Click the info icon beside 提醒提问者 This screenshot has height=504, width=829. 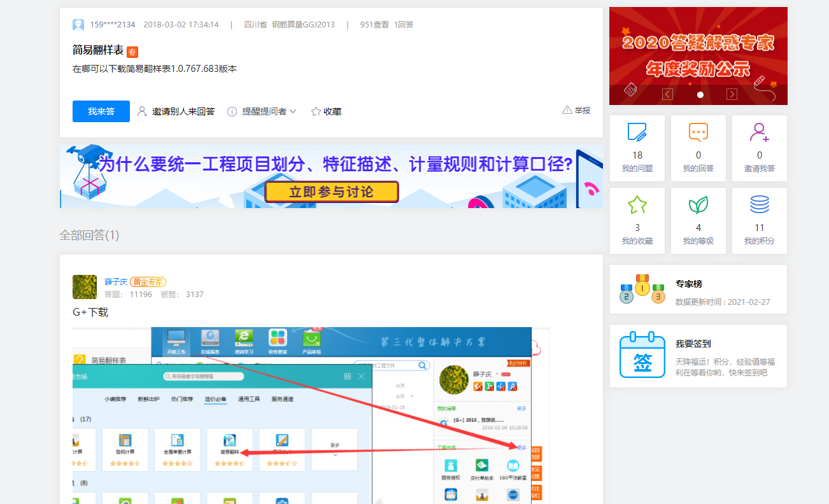click(232, 111)
